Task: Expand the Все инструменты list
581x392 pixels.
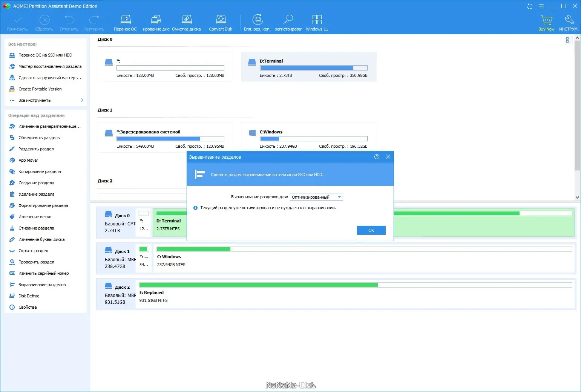Action: click(45, 100)
